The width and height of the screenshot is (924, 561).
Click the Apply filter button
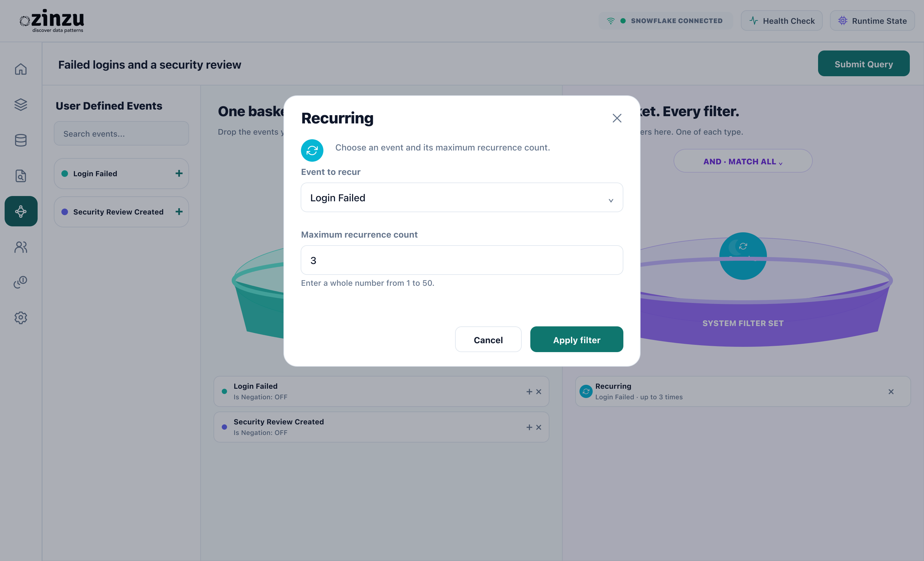pos(577,339)
